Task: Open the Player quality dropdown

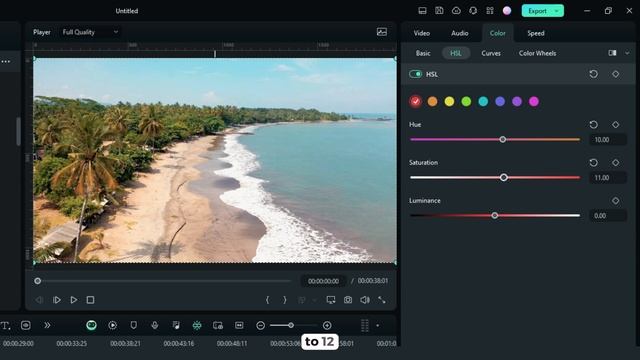Action: coord(90,32)
